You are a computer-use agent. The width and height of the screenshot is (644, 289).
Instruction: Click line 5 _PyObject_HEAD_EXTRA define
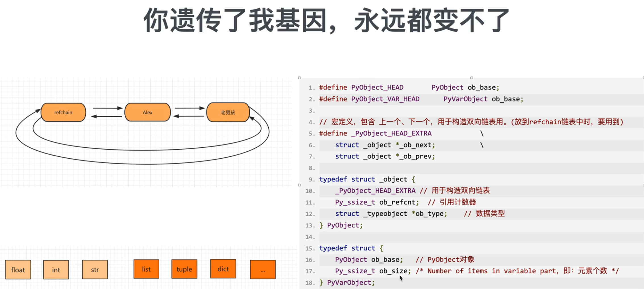(401, 133)
